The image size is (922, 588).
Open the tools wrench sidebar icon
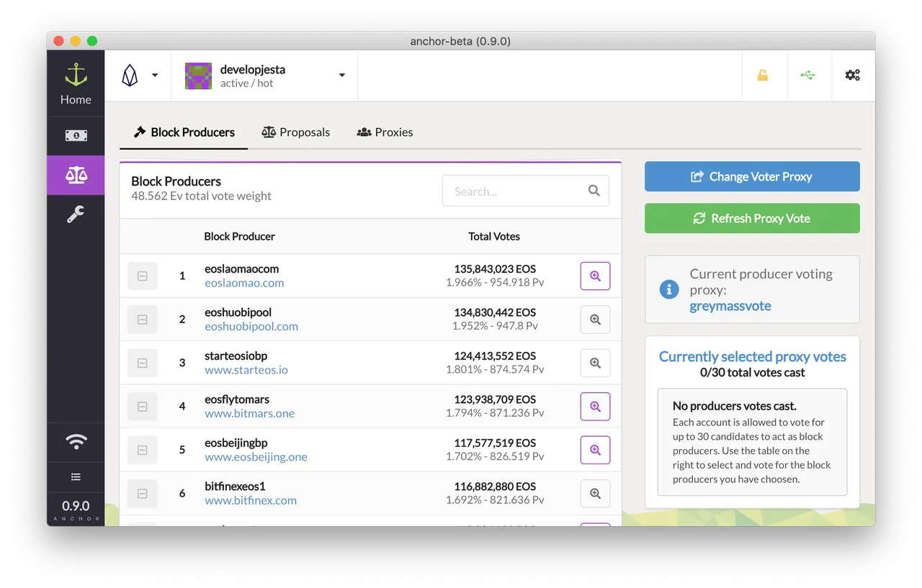pos(76,214)
